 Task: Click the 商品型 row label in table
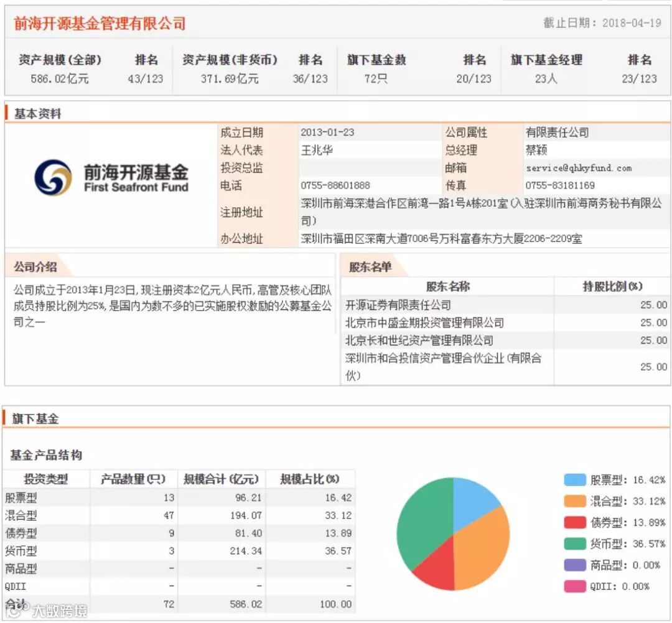coord(21,569)
